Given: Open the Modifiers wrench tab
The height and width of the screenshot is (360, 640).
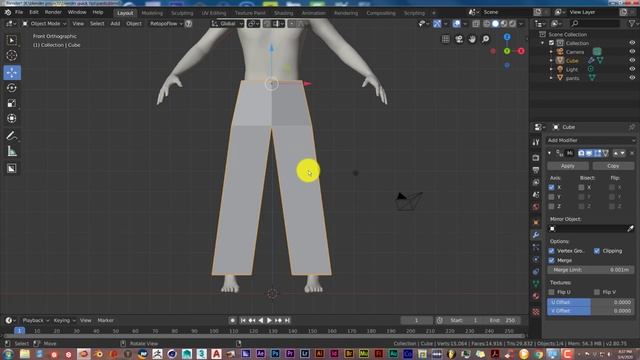Looking at the screenshot, I should pyautogui.click(x=536, y=235).
